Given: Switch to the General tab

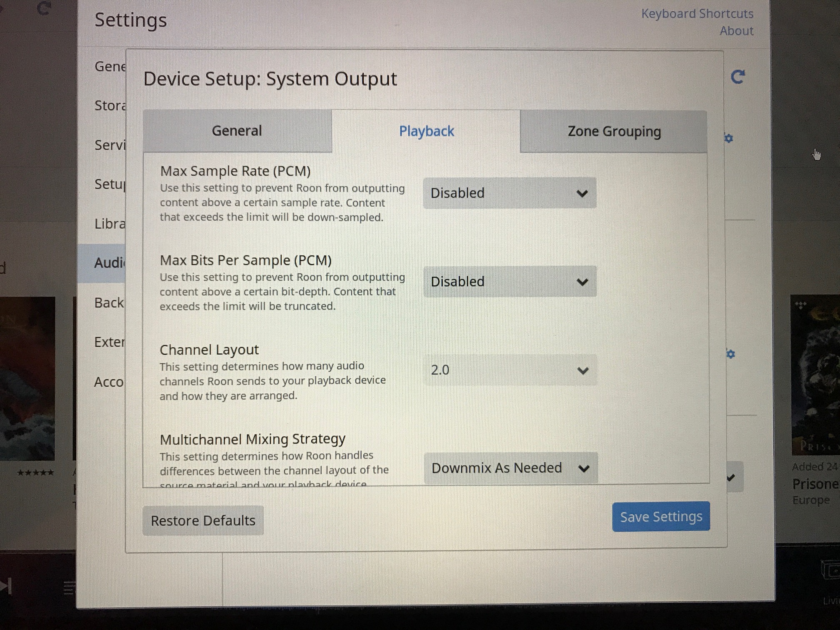Looking at the screenshot, I should [x=237, y=131].
